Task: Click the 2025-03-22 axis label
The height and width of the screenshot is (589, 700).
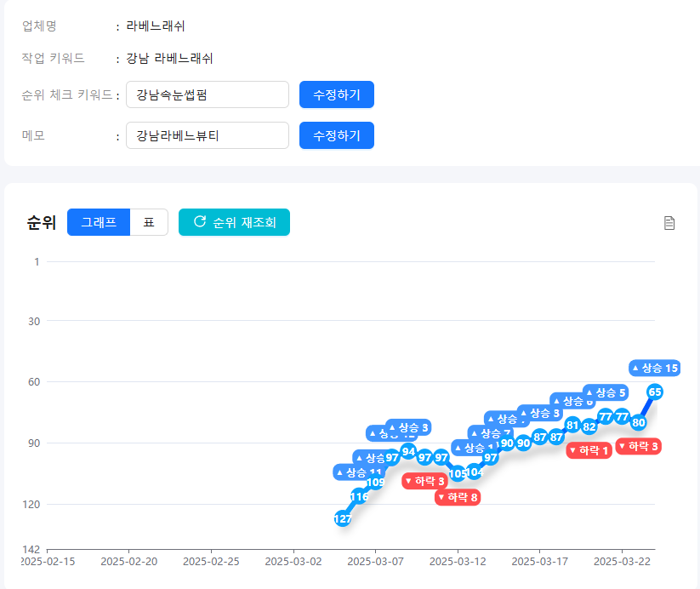Action: [622, 561]
